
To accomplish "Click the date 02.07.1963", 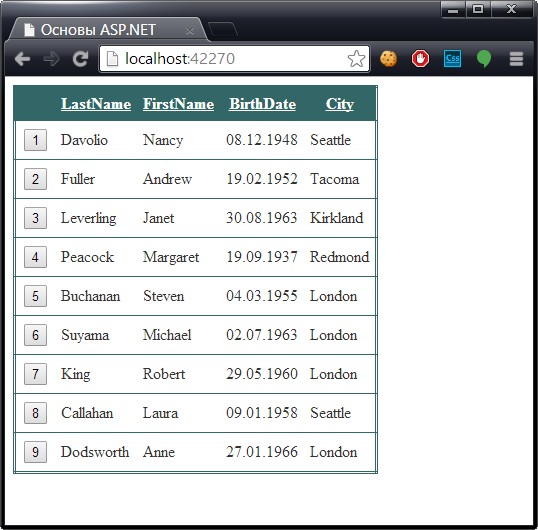I will pyautogui.click(x=262, y=335).
